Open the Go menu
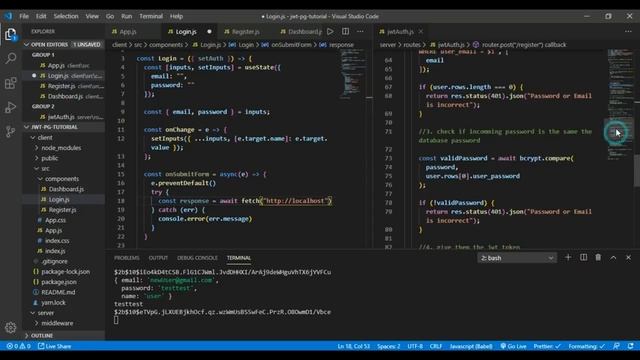 pos(110,16)
